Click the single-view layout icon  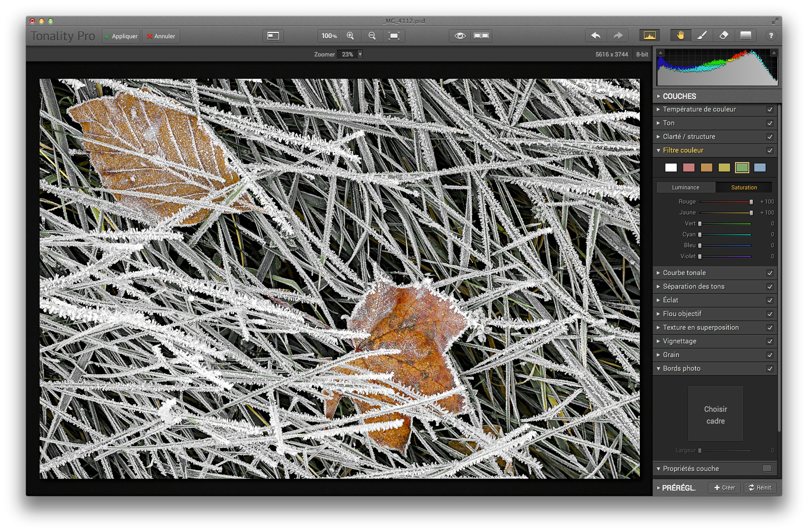coord(273,36)
